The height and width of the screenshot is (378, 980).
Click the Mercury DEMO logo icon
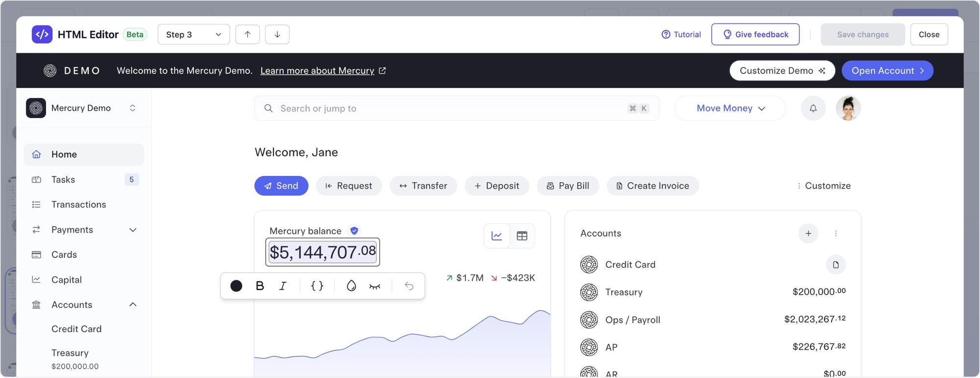tap(50, 71)
